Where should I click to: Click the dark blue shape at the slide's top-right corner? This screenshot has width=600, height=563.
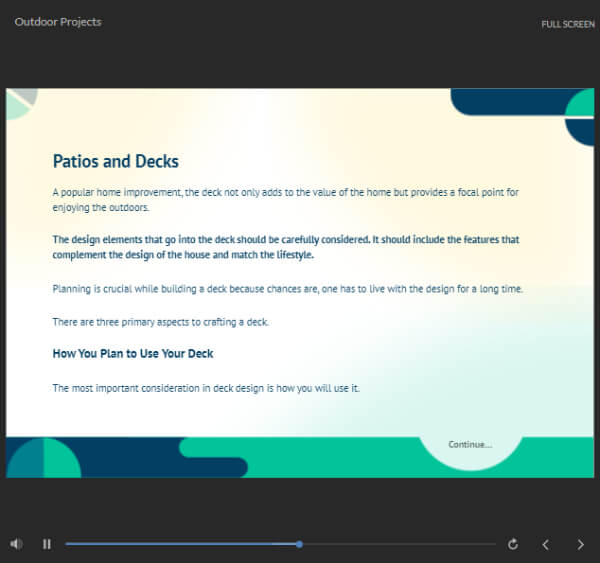pos(510,101)
